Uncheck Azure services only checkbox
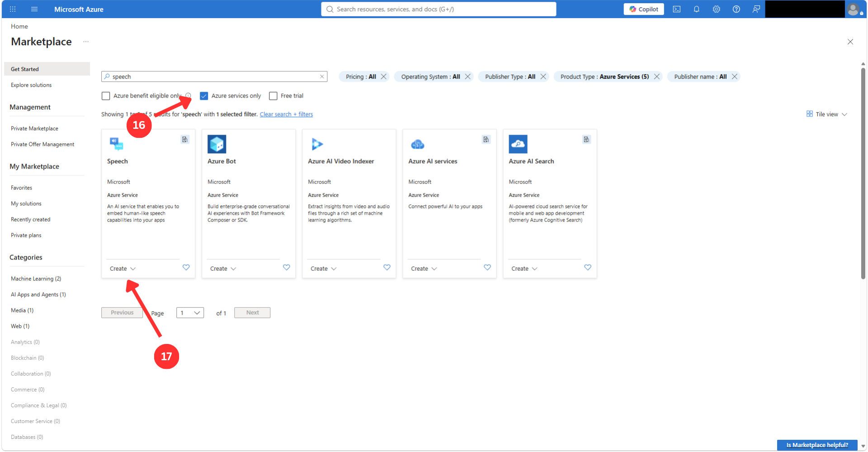868x452 pixels. pos(204,96)
